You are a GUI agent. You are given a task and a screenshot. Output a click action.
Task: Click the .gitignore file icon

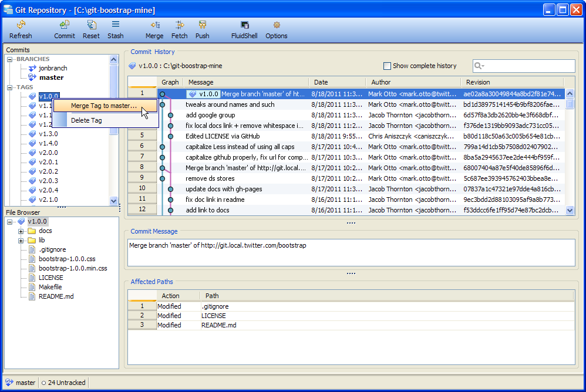(x=32, y=249)
